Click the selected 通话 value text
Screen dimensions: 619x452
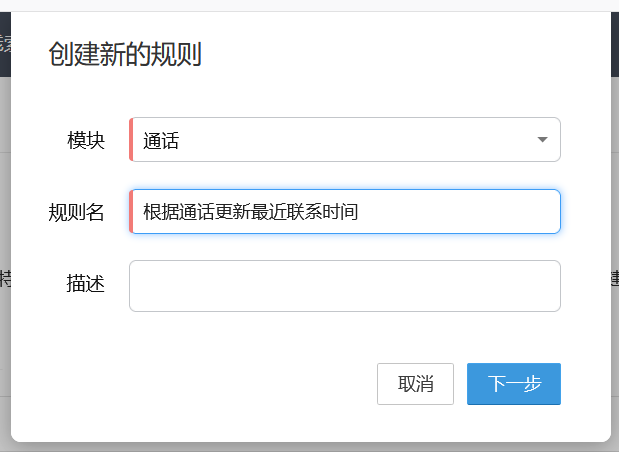click(161, 141)
